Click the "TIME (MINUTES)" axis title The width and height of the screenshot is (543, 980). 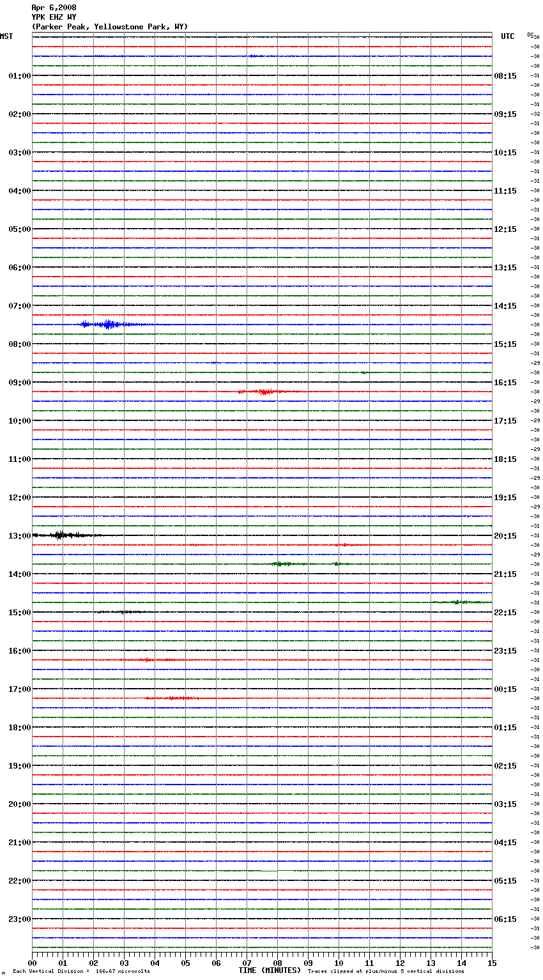click(270, 970)
